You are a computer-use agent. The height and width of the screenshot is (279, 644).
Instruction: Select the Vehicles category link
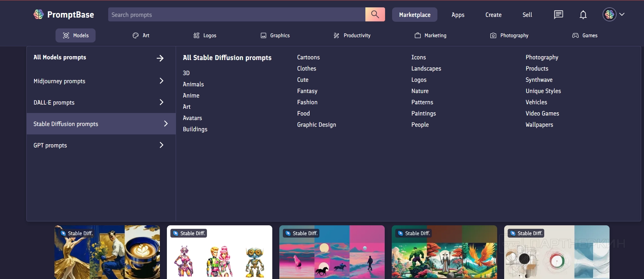tap(536, 102)
